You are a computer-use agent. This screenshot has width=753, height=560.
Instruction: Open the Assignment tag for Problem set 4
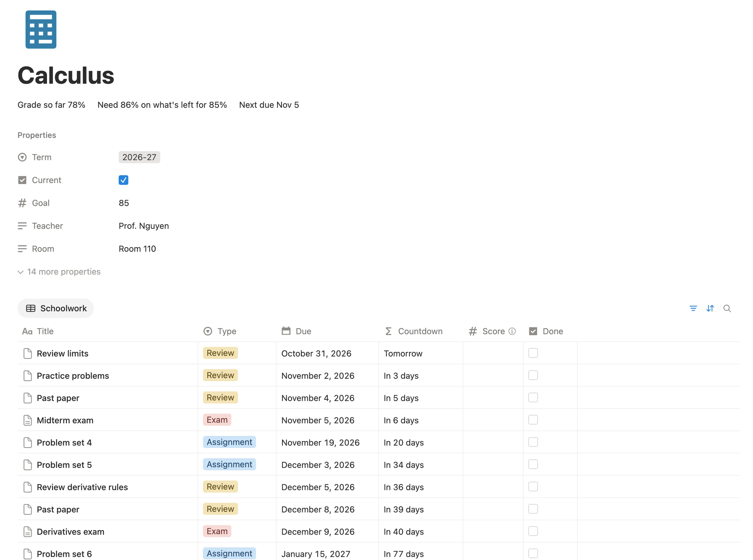[229, 442]
